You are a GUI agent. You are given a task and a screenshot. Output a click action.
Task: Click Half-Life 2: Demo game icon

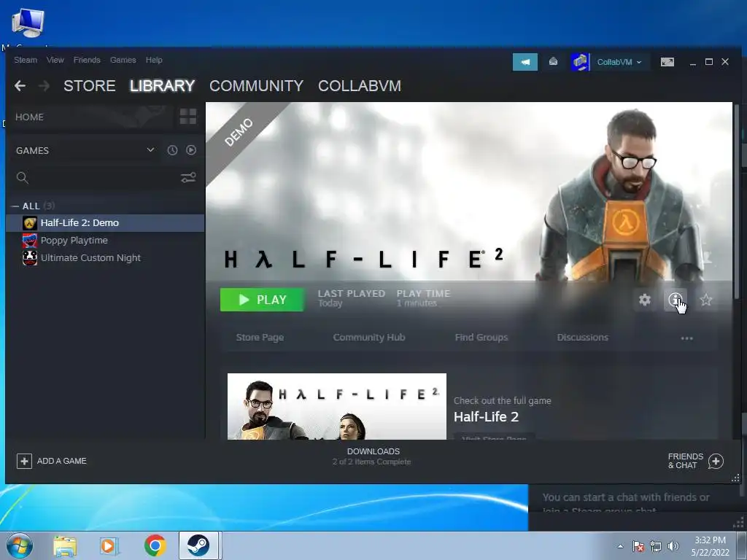click(x=30, y=223)
